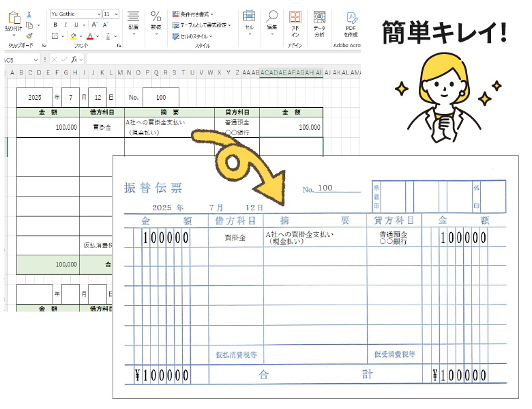The width and height of the screenshot is (532, 409).
Task: Open the Data Analysis (データ分析) icon
Action: click(319, 17)
